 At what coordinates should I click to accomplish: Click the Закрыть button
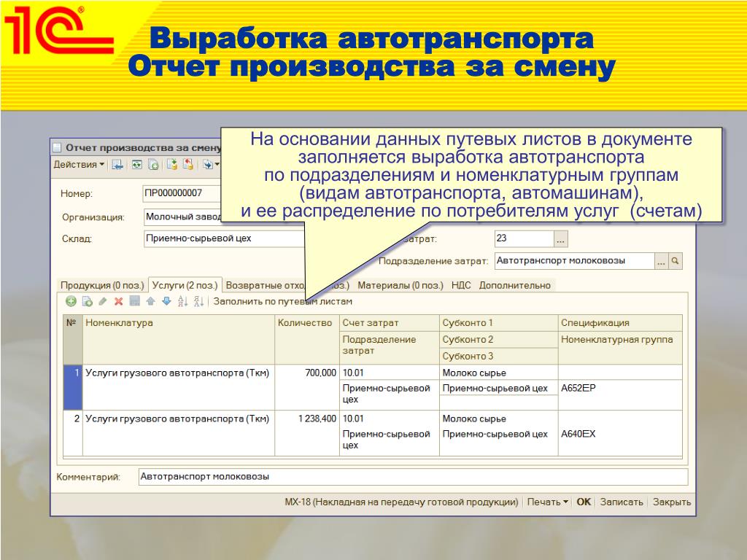(672, 502)
